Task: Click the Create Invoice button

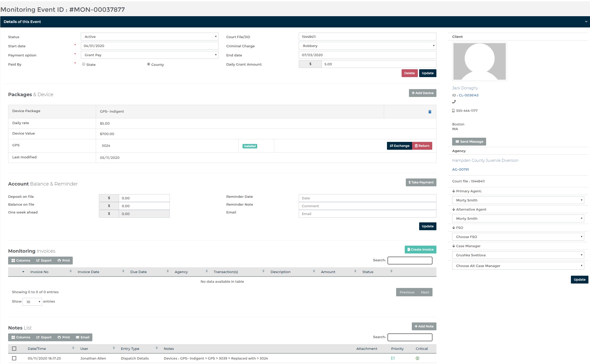Action: [x=420, y=250]
